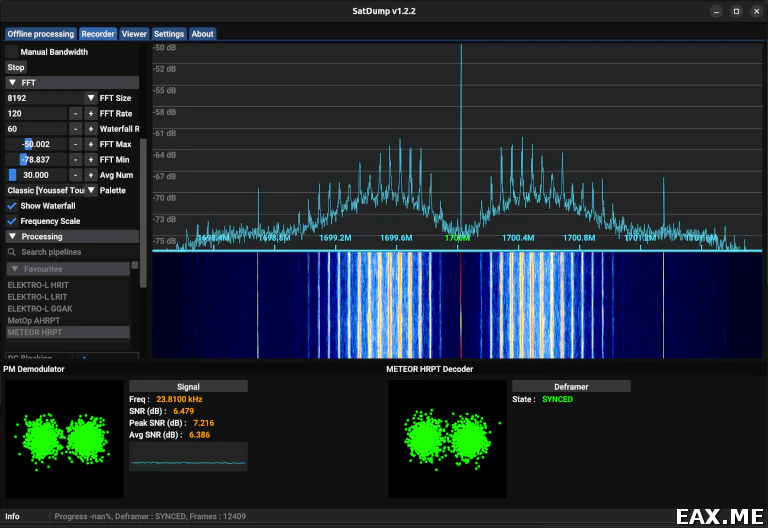Increase Waterfall Rate with plus button

click(91, 129)
